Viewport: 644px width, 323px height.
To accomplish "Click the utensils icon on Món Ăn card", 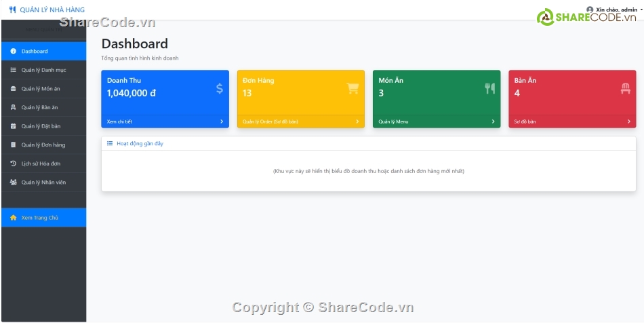I will (490, 88).
